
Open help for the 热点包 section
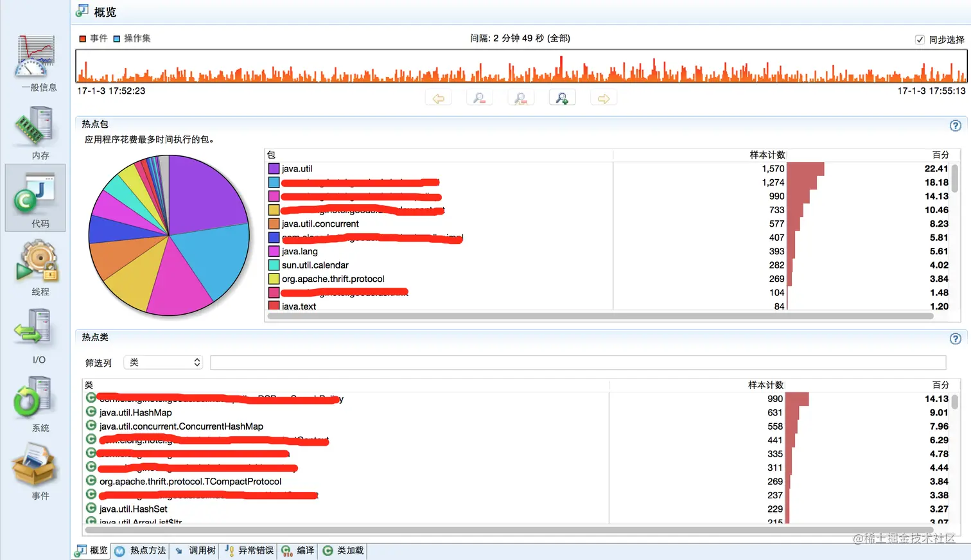pyautogui.click(x=956, y=126)
